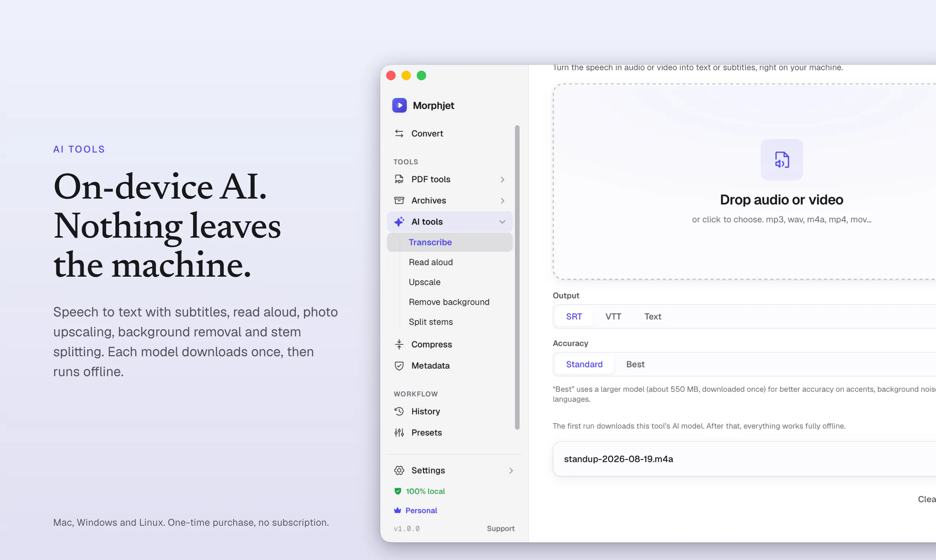Click the 100% local label

tap(425, 491)
